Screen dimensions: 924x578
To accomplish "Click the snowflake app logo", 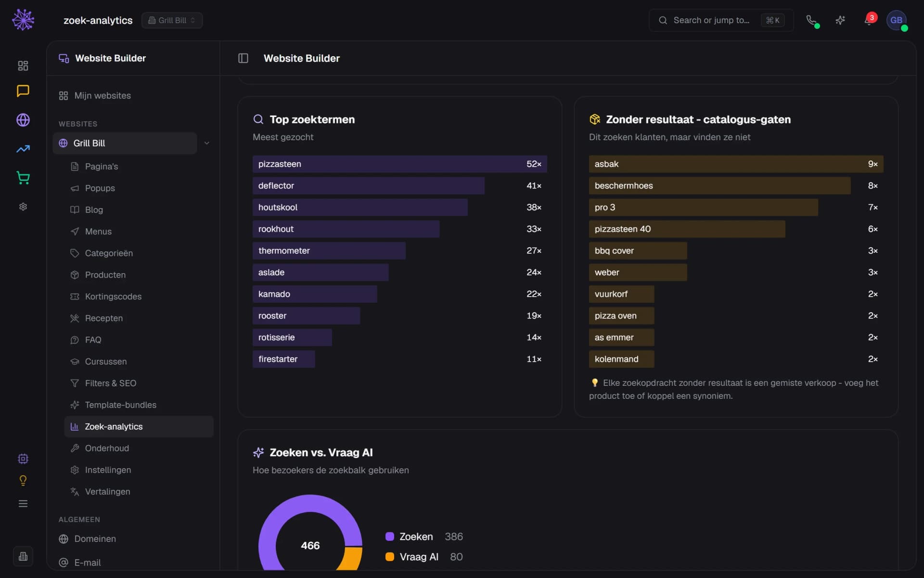I will coord(23,20).
